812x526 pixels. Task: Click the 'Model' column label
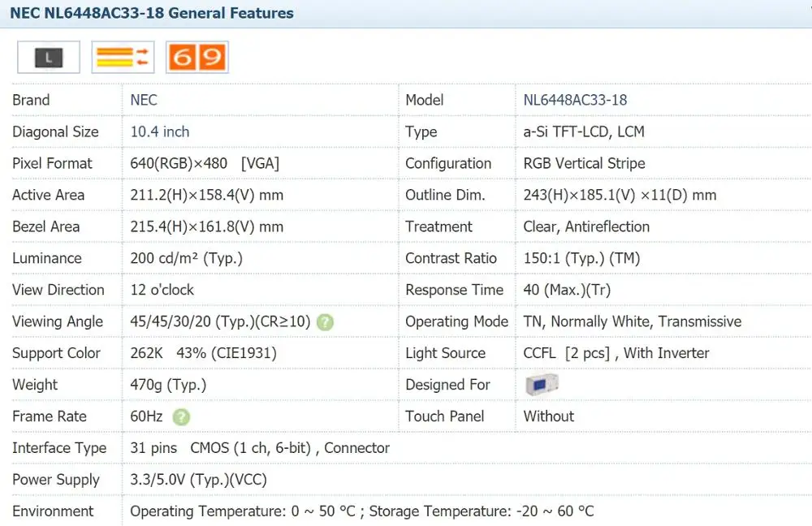tap(424, 100)
